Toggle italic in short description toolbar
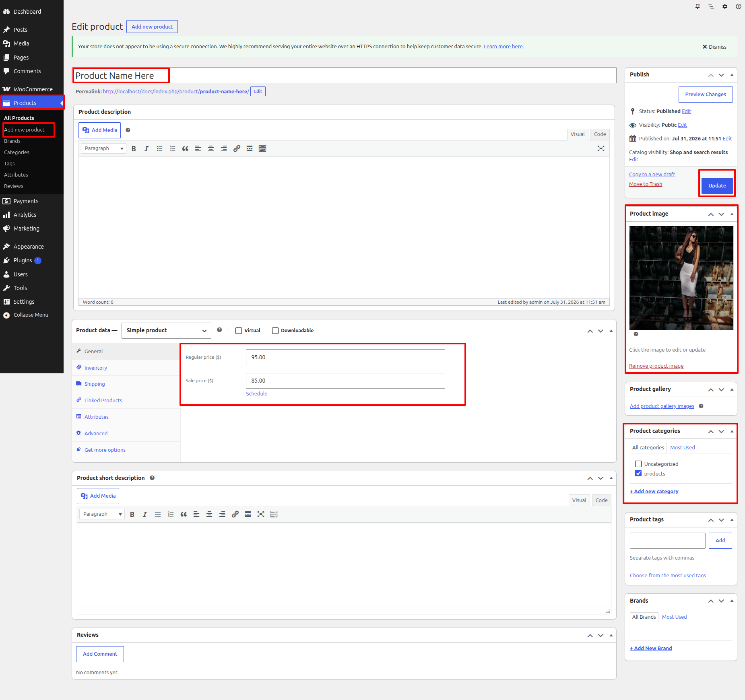 coord(145,514)
